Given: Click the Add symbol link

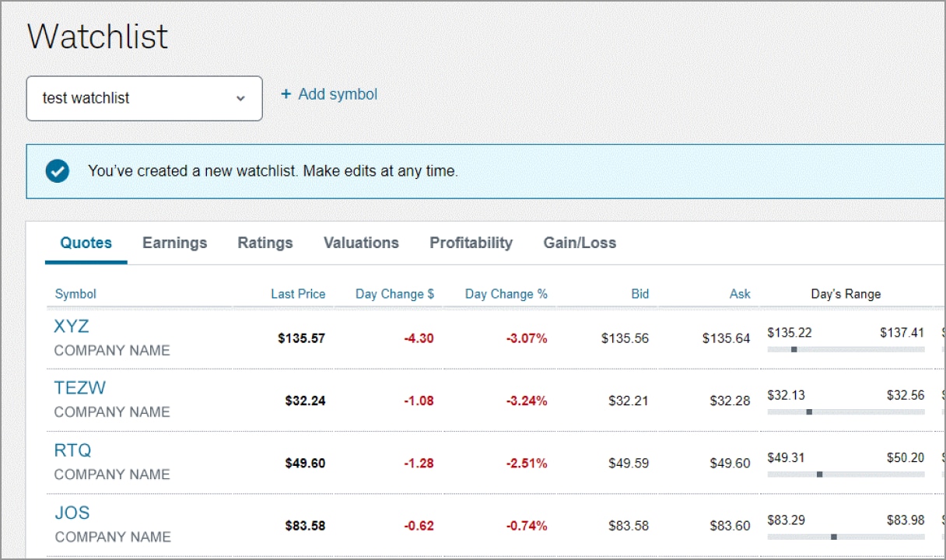Looking at the screenshot, I should (337, 94).
